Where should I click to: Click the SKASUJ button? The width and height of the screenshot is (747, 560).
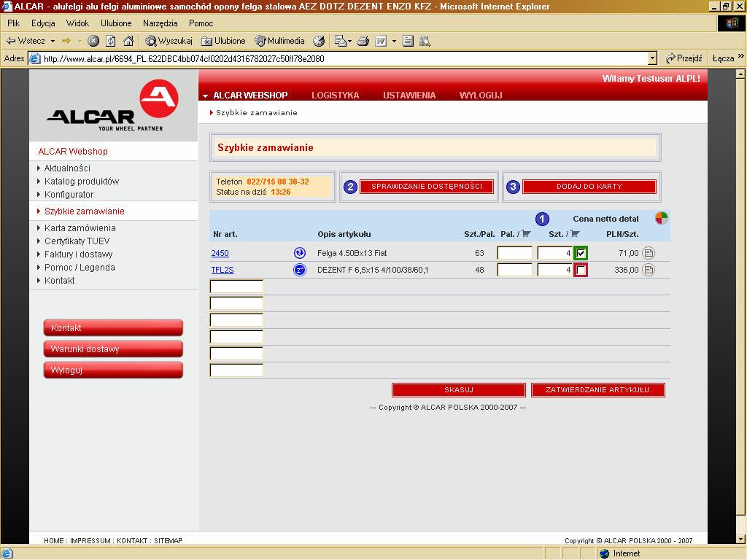point(459,389)
